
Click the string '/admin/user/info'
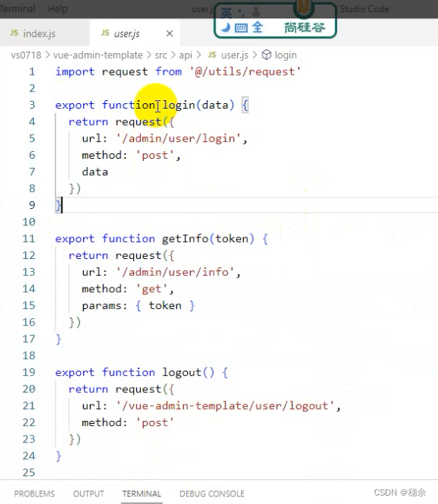(175, 272)
